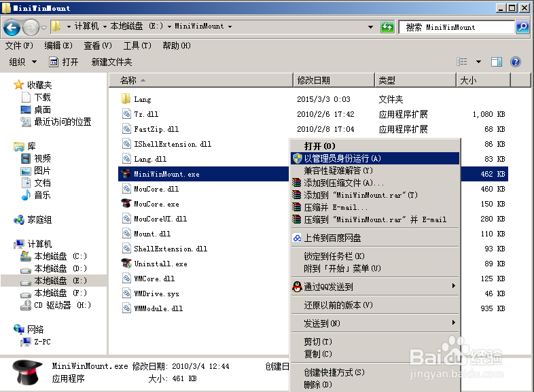Screen dimensions: 534x392
Task: Sort by the 类型 column header
Action: 415,80
